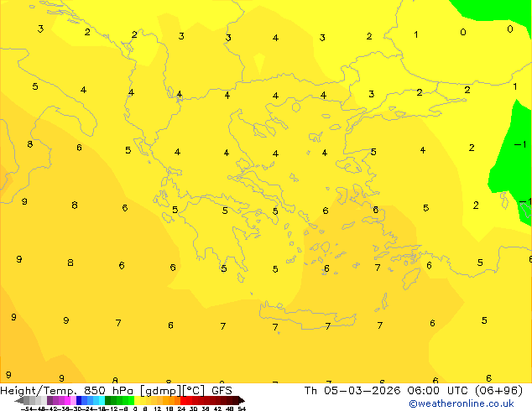Viewport: 532px width, 411px height.
Task: Click the '42' legend scale label
Action: (217, 409)
